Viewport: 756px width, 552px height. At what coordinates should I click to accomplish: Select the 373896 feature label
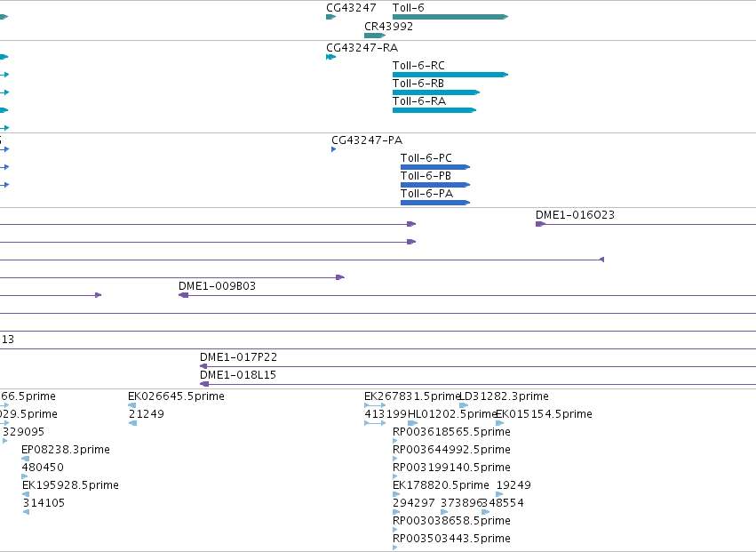[x=461, y=503]
